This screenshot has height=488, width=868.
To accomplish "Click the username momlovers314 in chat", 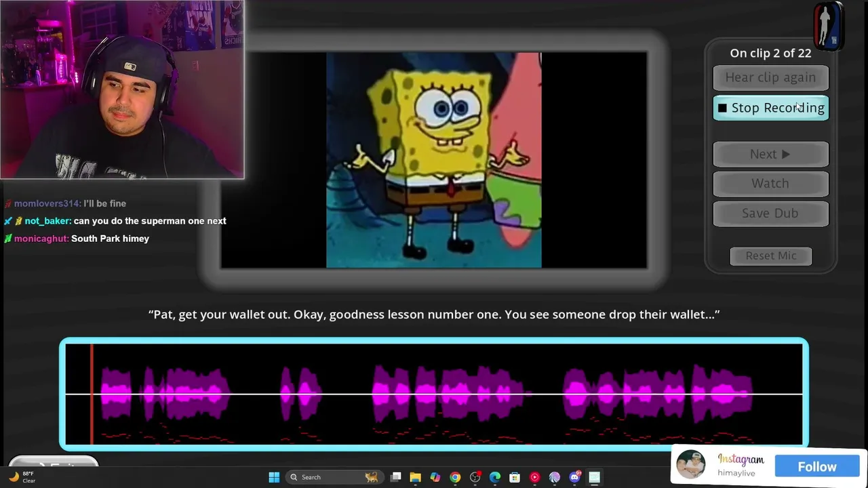I will (x=47, y=203).
